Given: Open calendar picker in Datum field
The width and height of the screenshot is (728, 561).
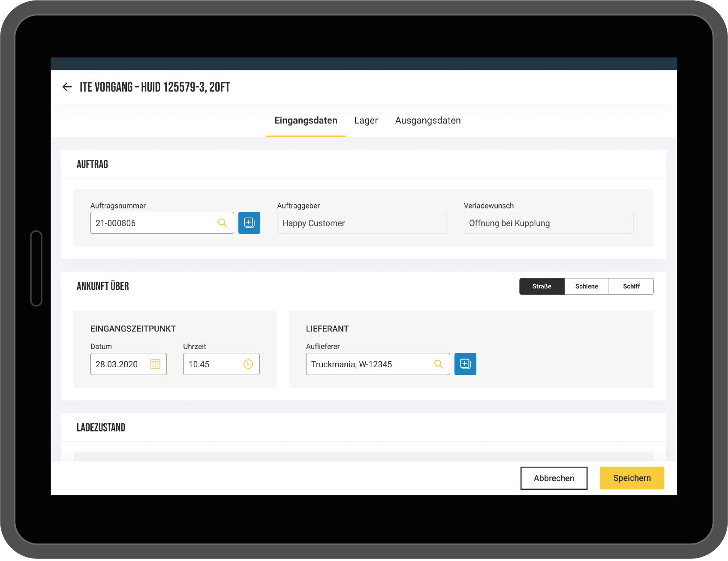Looking at the screenshot, I should coord(155,364).
